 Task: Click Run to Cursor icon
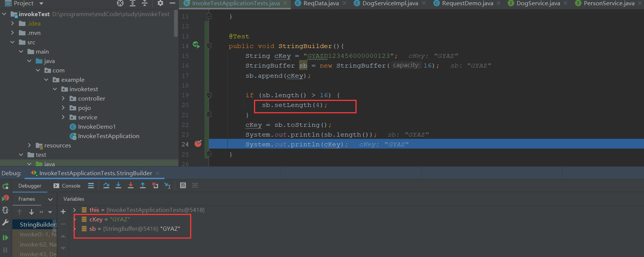(168, 185)
